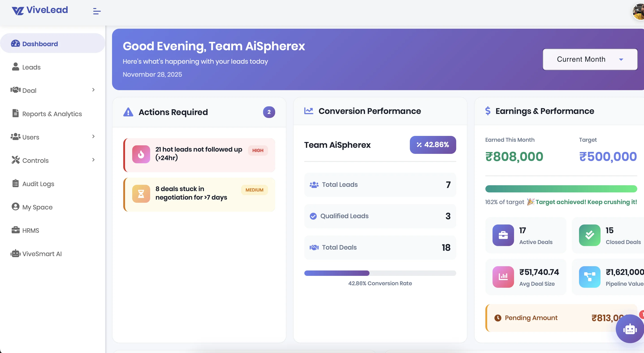644x353 pixels.
Task: Toggle the sidebar collapse hamburger
Action: tap(97, 11)
